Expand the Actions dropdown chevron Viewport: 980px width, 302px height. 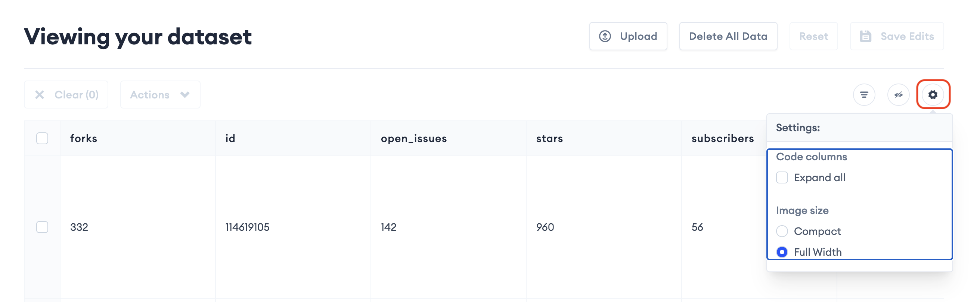[x=185, y=95]
